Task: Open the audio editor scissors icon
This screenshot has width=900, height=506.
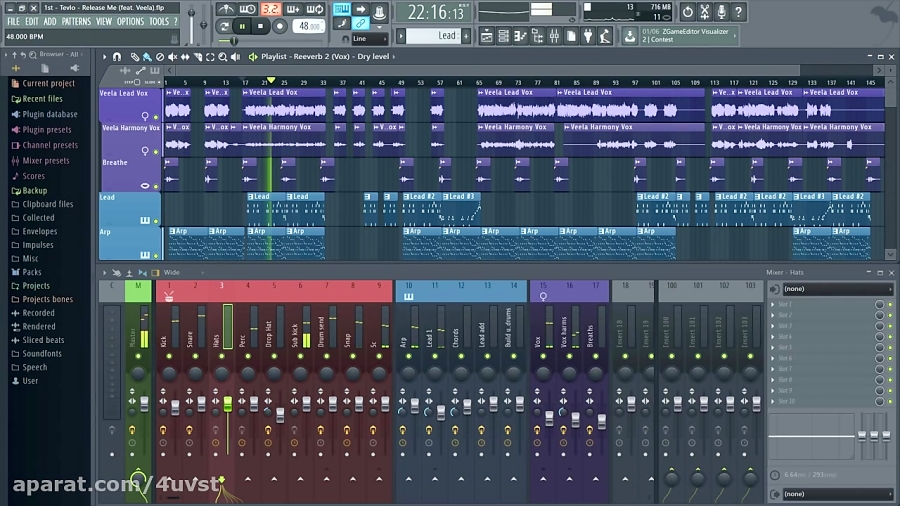Action: click(x=705, y=11)
